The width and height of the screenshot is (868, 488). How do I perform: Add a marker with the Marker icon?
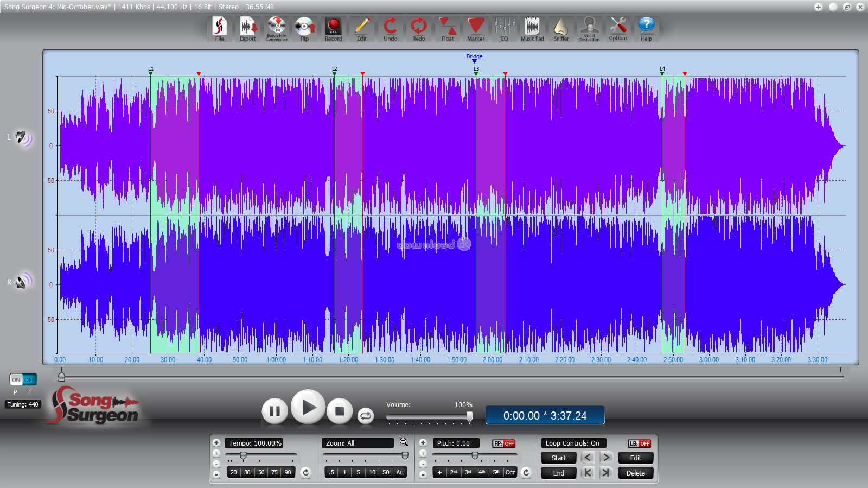(x=476, y=29)
